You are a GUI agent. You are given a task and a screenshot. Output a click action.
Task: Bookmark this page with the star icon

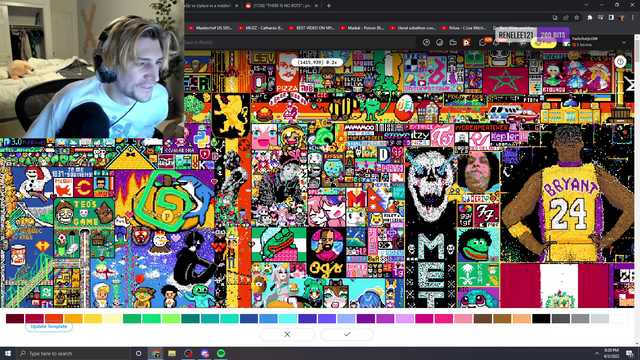click(x=576, y=18)
